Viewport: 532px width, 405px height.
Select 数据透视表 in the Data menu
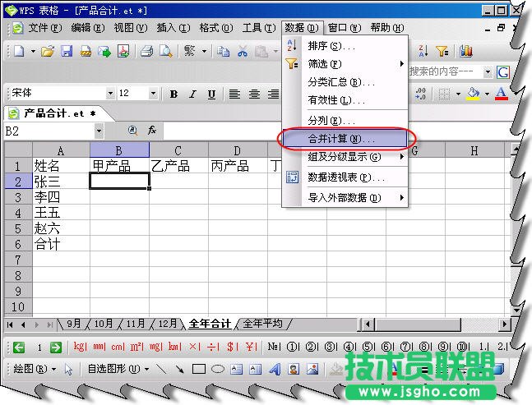tap(345, 177)
